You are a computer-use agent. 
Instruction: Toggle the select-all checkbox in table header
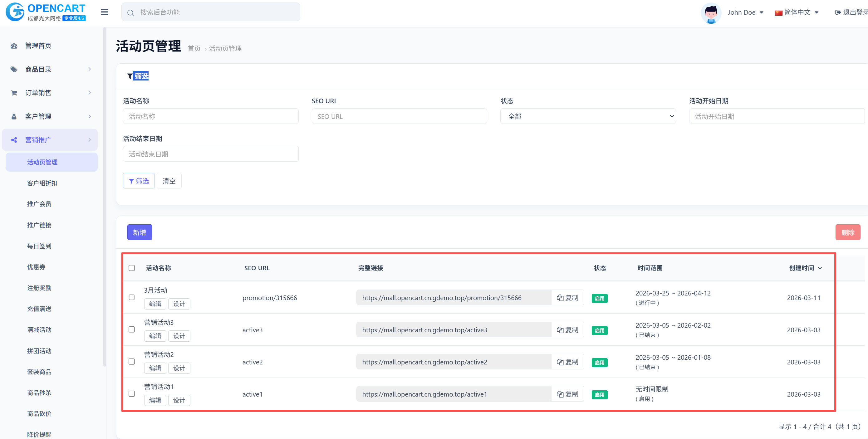[x=132, y=268]
